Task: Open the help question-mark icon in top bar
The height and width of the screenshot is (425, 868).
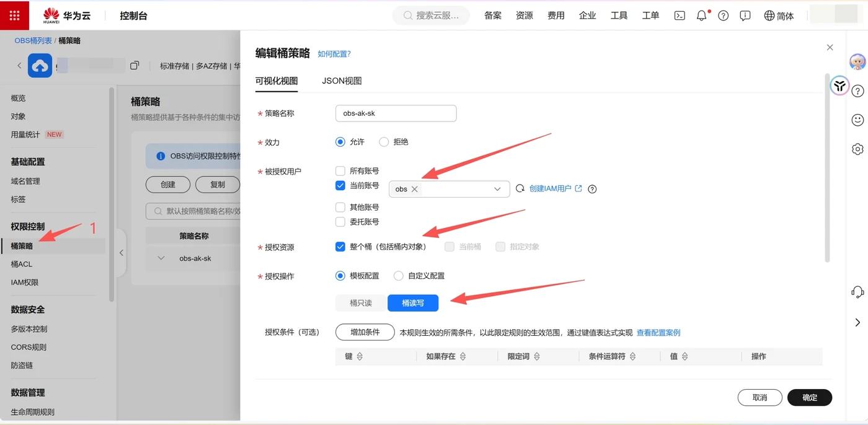Action: pyautogui.click(x=724, y=15)
